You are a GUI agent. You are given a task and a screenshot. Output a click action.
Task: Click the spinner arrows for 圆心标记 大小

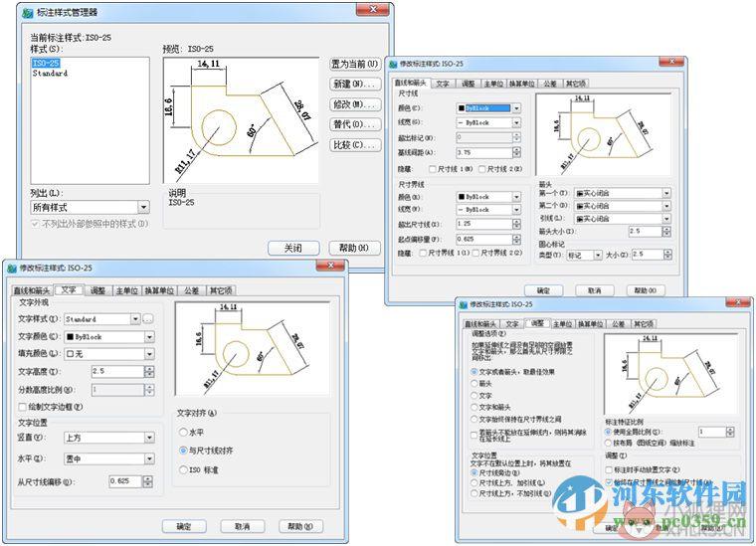click(667, 254)
